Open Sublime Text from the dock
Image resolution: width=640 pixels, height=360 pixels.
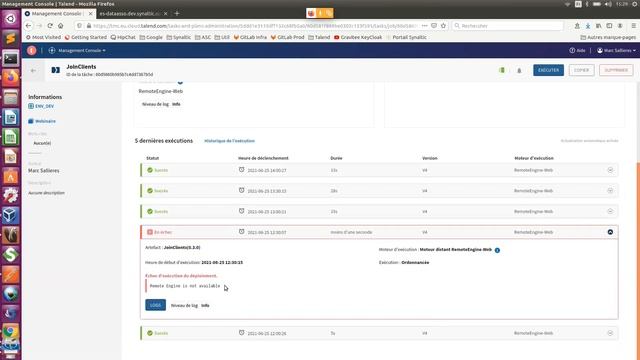tap(11, 39)
